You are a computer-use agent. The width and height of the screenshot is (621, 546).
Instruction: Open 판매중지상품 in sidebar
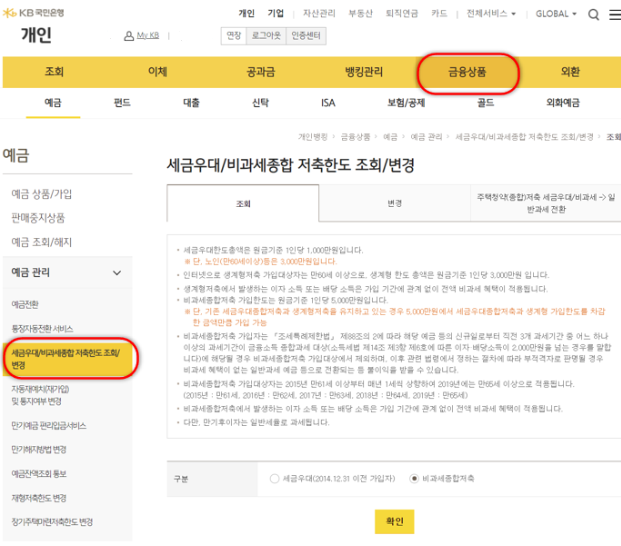(38, 218)
